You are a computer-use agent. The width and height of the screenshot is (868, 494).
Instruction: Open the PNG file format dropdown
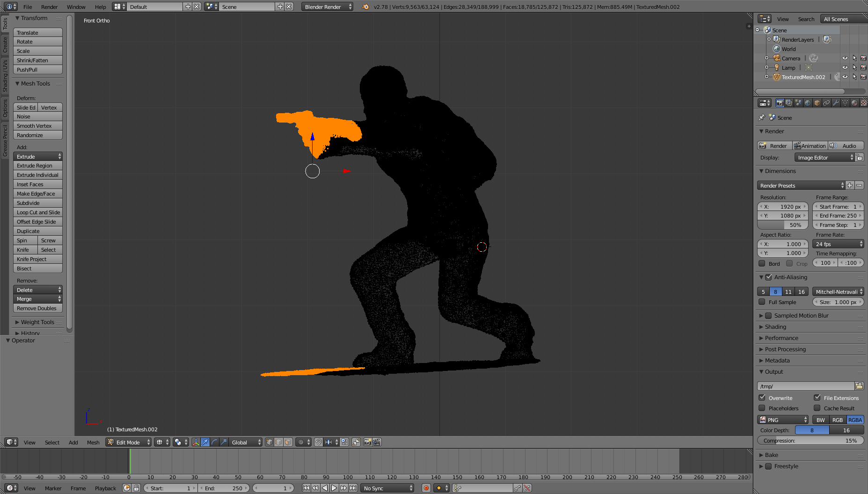(783, 420)
